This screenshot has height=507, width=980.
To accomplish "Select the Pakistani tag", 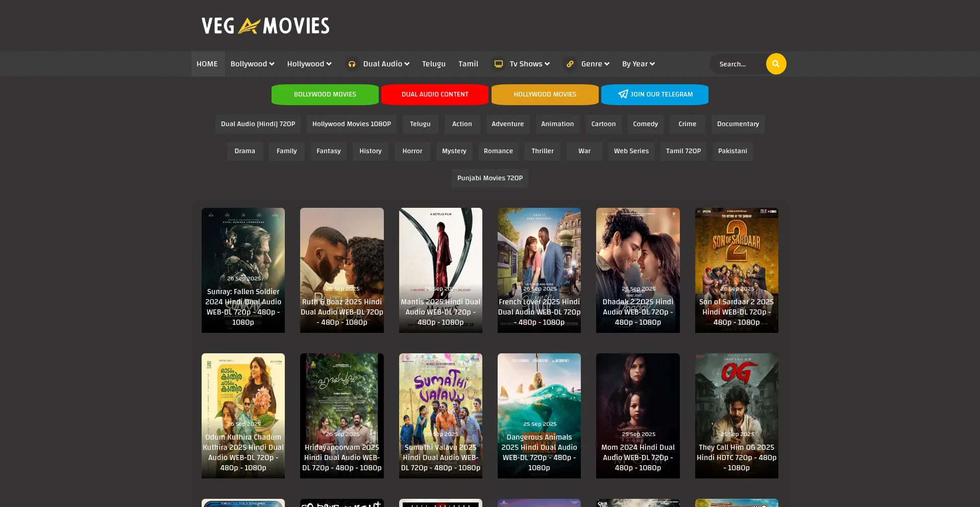I will click(732, 151).
